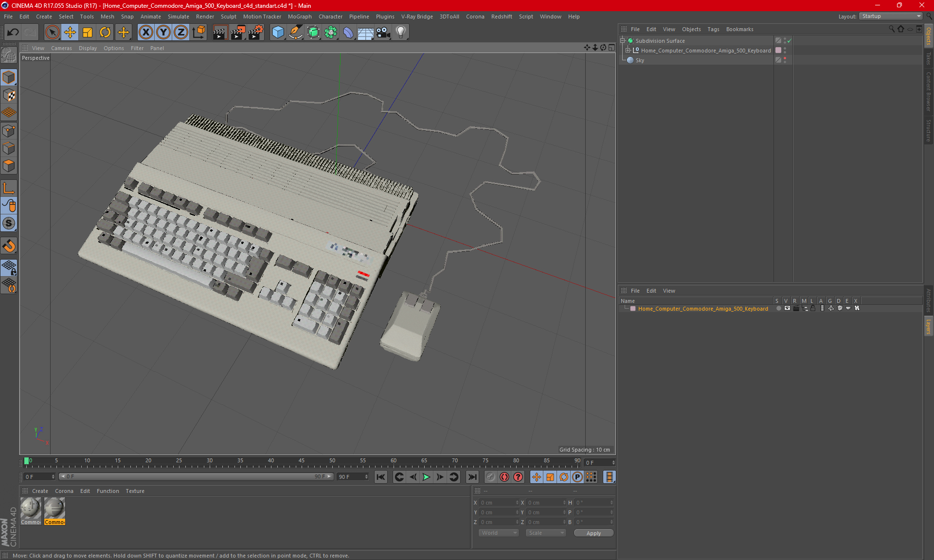Toggle the X axis lock
The height and width of the screenshot is (560, 934).
145,33
